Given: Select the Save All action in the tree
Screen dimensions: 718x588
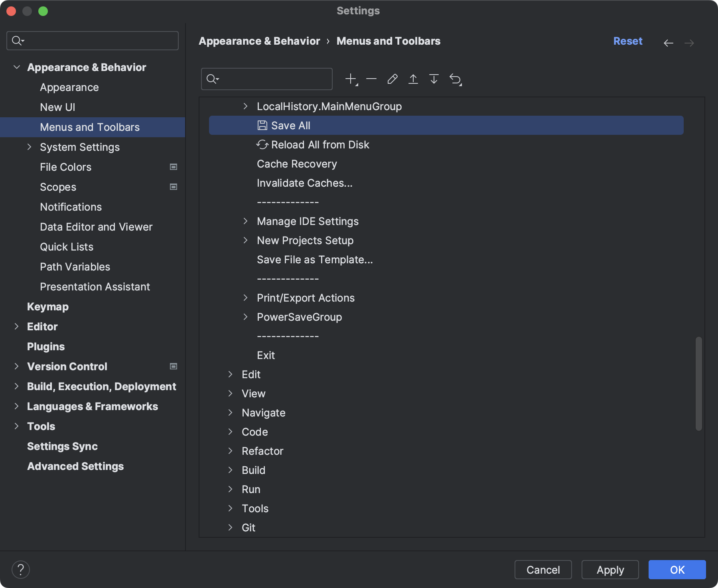Looking at the screenshot, I should [x=290, y=125].
